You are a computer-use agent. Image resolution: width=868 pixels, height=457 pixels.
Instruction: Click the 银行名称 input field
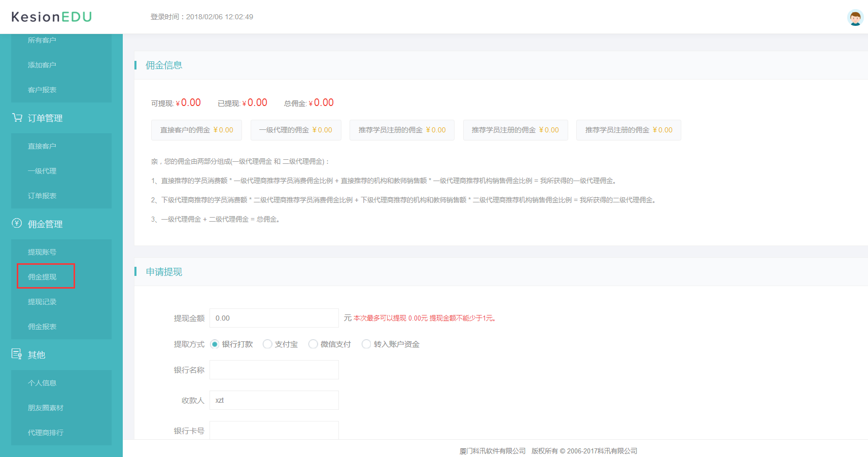coord(274,370)
